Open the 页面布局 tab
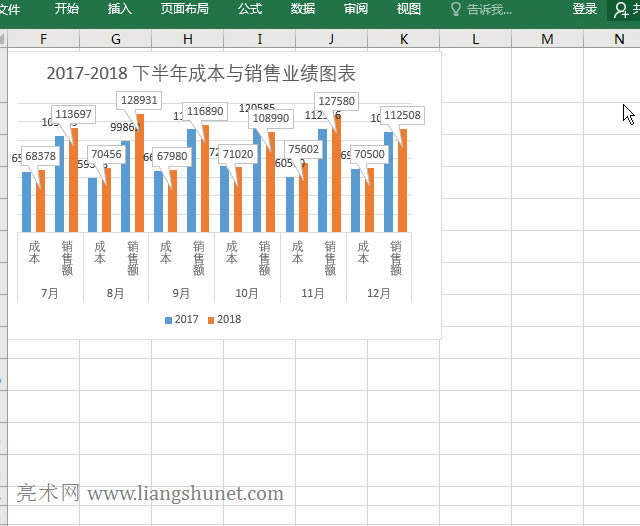 point(185,9)
